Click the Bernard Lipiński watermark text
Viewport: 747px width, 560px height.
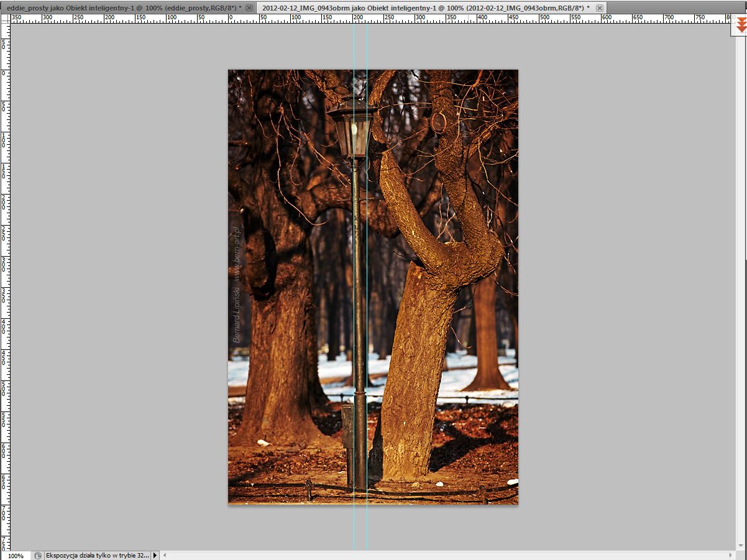(236, 314)
